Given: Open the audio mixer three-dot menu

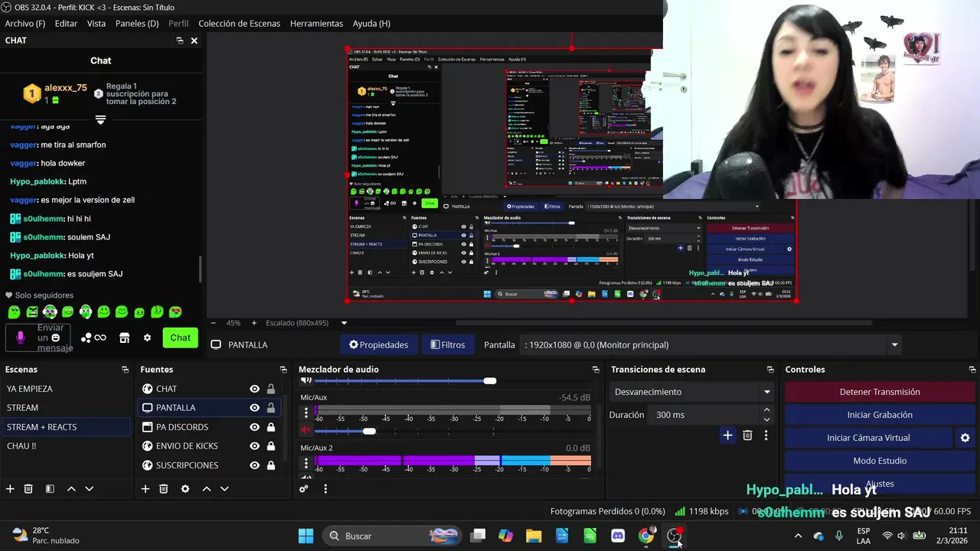Looking at the screenshot, I should (x=325, y=489).
